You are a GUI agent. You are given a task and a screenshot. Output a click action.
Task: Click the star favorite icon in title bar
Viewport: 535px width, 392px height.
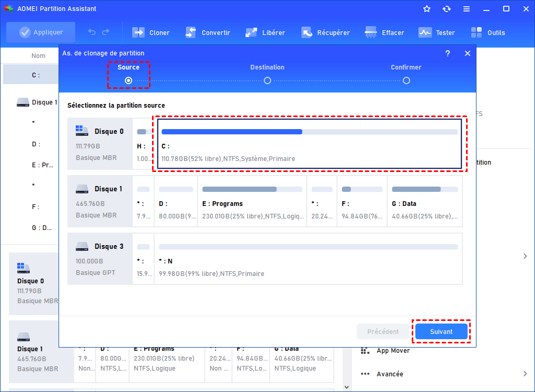(427, 9)
